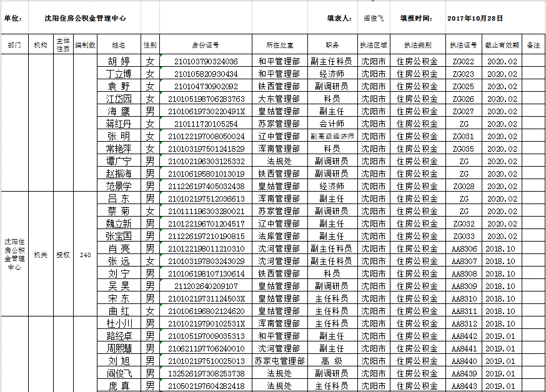Viewport: 546px width, 392px height.
Task: Click certificate number AA8443
Action: coord(464,386)
